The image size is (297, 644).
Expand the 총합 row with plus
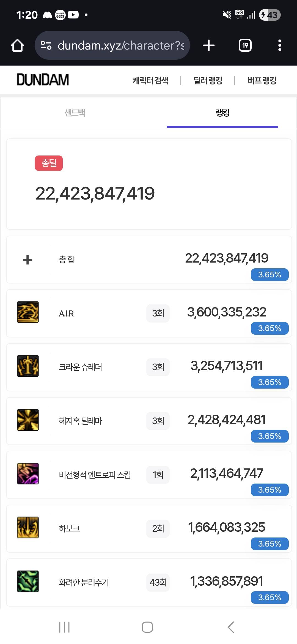(x=28, y=260)
